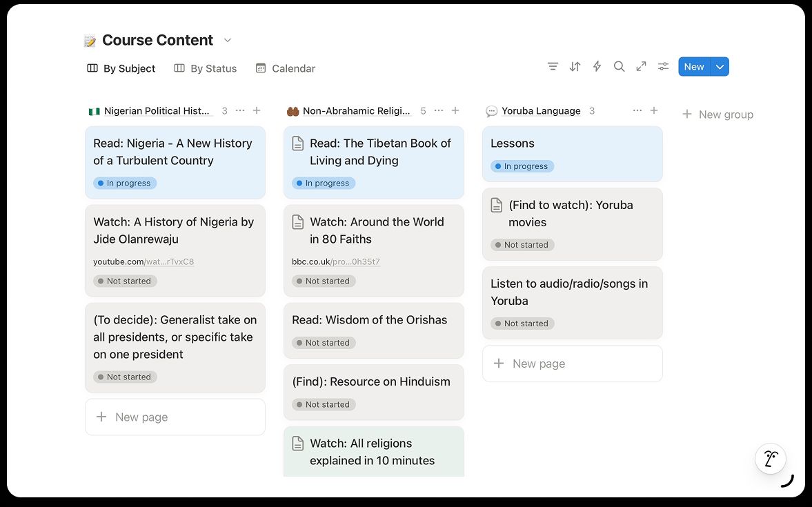Search within the Course Content database
The height and width of the screenshot is (507, 812).
tap(619, 66)
